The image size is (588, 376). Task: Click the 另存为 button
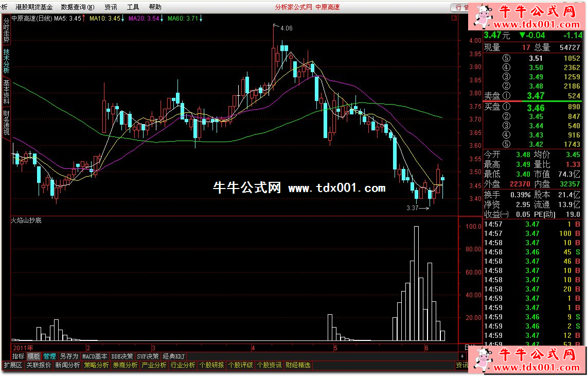coord(69,356)
